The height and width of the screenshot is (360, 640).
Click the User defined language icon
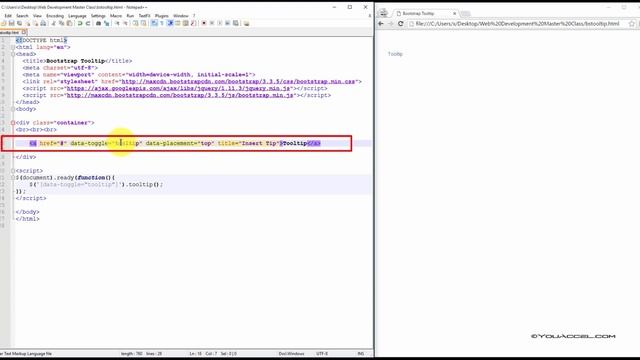178,23
